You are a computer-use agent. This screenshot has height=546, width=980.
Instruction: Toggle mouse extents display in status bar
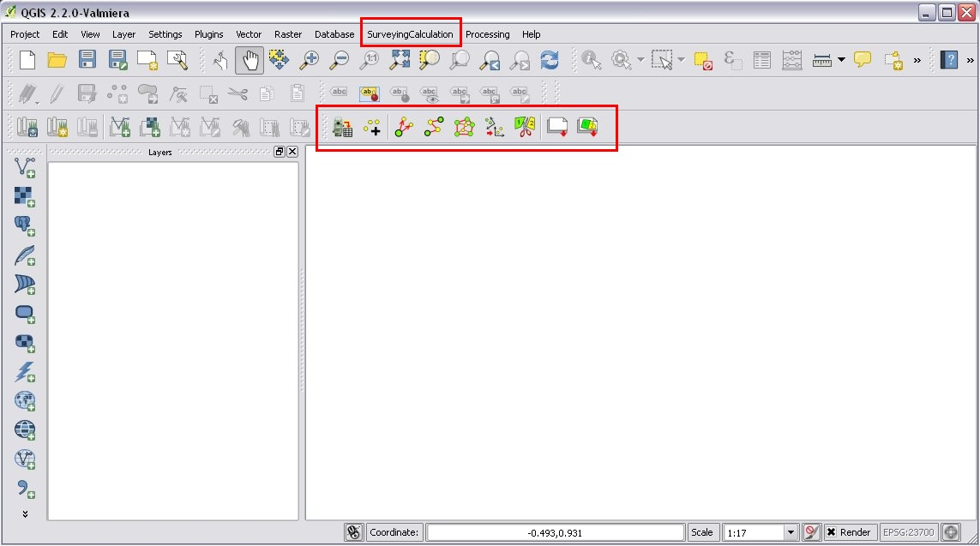coord(353,532)
